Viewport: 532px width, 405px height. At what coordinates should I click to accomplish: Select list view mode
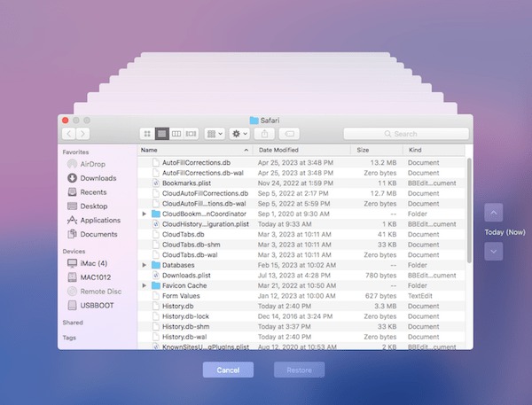(x=161, y=134)
